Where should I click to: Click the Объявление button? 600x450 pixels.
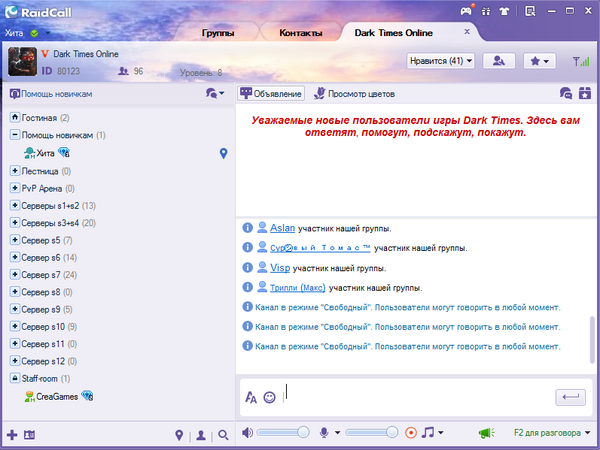(x=271, y=93)
